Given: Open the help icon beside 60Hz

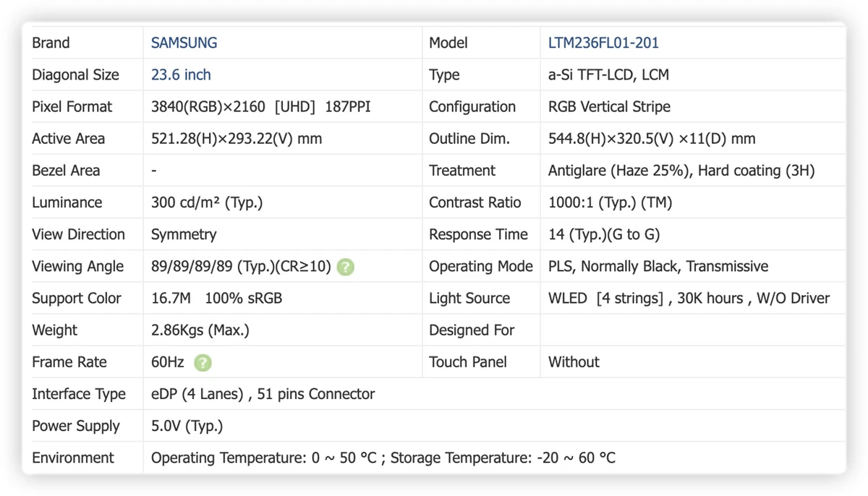Looking at the screenshot, I should (x=203, y=363).
